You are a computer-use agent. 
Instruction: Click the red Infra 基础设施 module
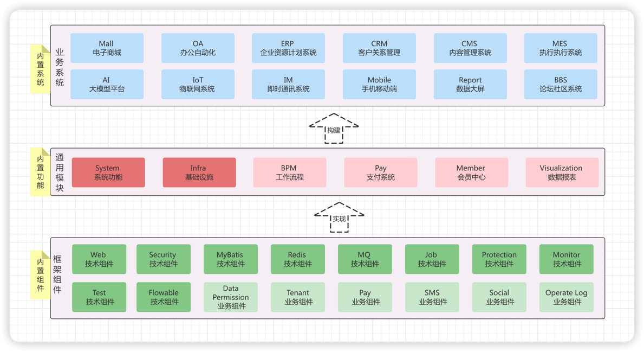point(199,172)
